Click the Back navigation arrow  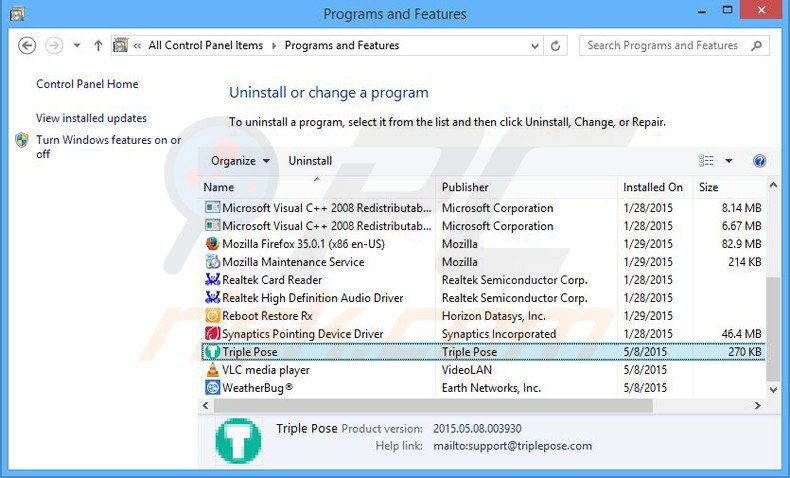pyautogui.click(x=27, y=46)
